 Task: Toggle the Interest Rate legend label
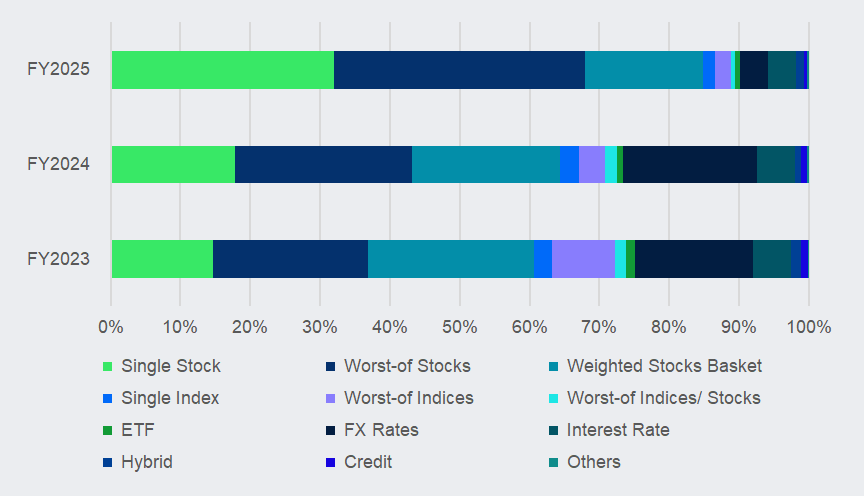618,430
